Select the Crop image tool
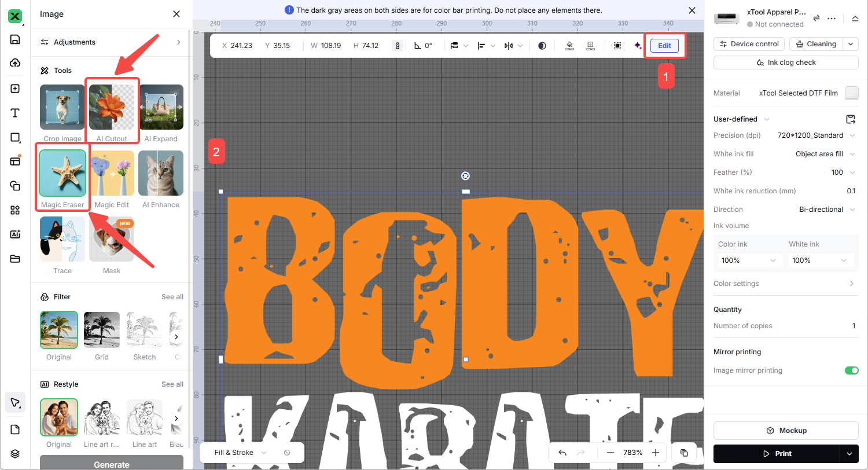868x470 pixels. 62,112
